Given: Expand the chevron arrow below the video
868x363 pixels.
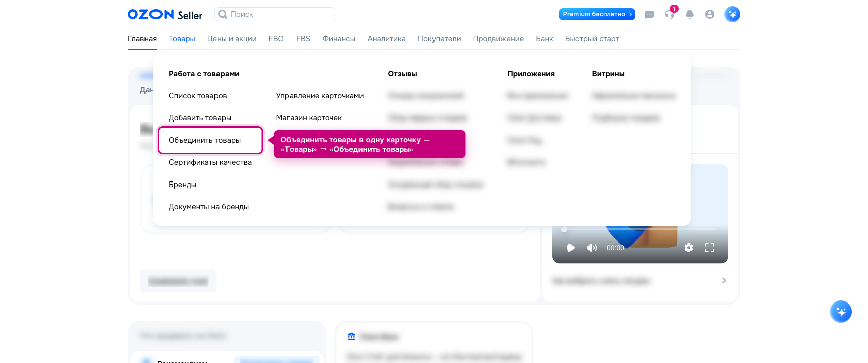Looking at the screenshot, I should tap(724, 280).
